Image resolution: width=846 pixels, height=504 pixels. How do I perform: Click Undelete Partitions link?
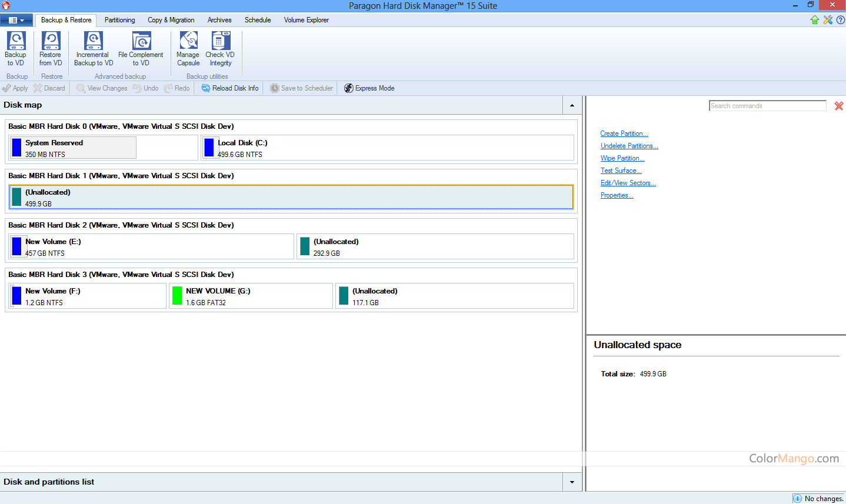click(x=629, y=146)
